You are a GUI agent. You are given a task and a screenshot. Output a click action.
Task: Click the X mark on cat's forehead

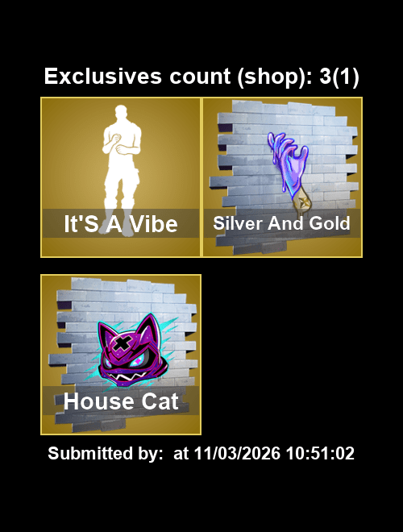tap(122, 343)
